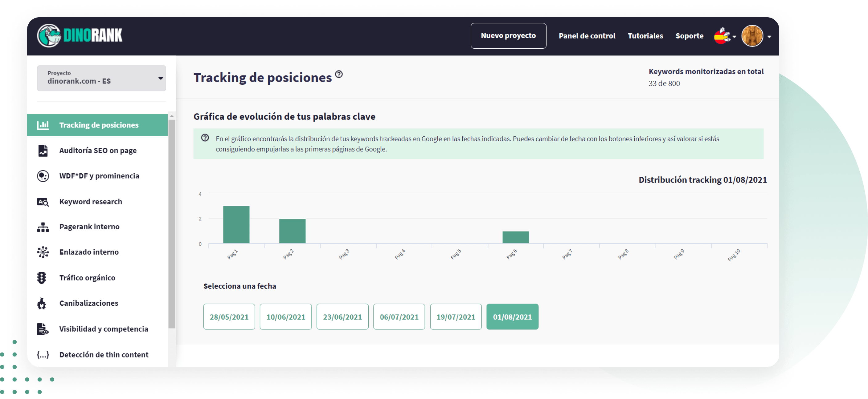Viewport: 868px width, 399px height.
Task: Click the sidebar scrollbar thumb
Action: pyautogui.click(x=172, y=224)
